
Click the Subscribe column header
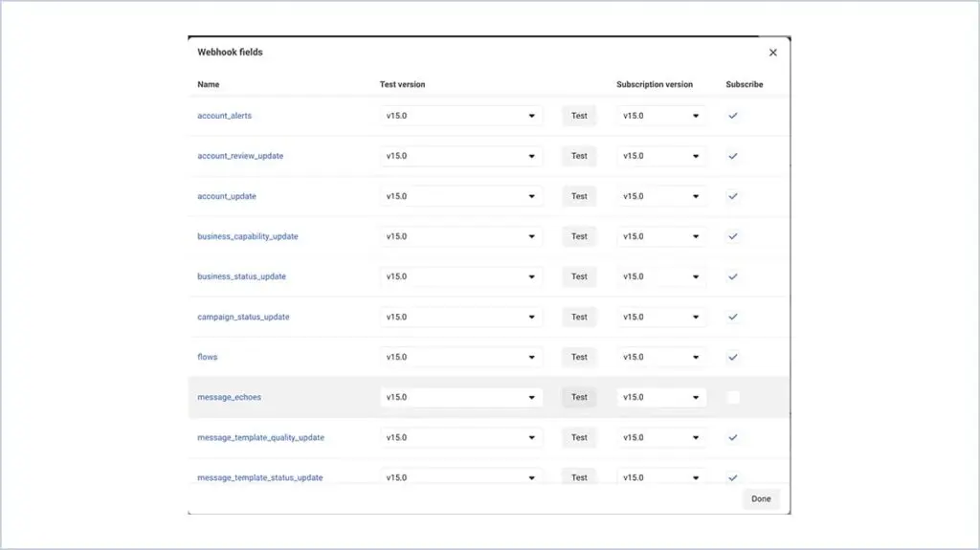pyautogui.click(x=745, y=84)
